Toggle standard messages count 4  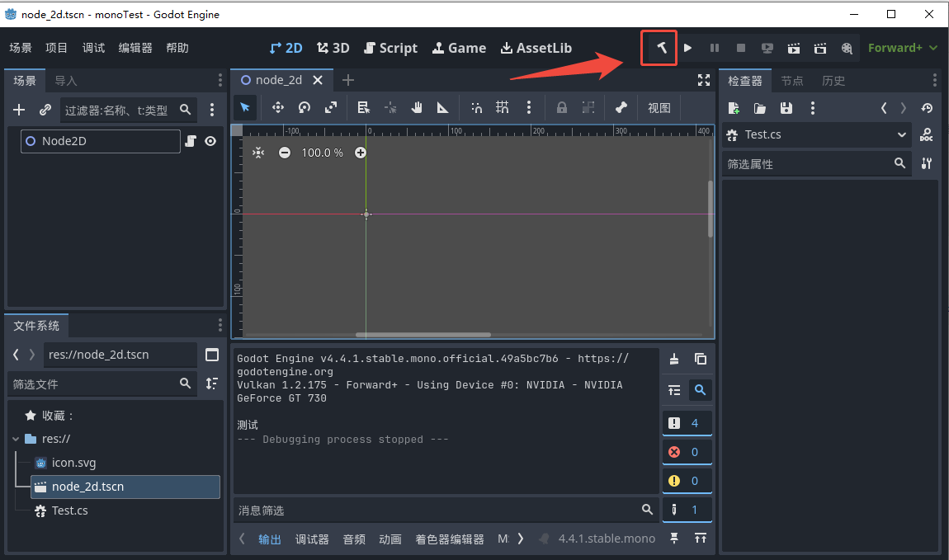click(687, 423)
